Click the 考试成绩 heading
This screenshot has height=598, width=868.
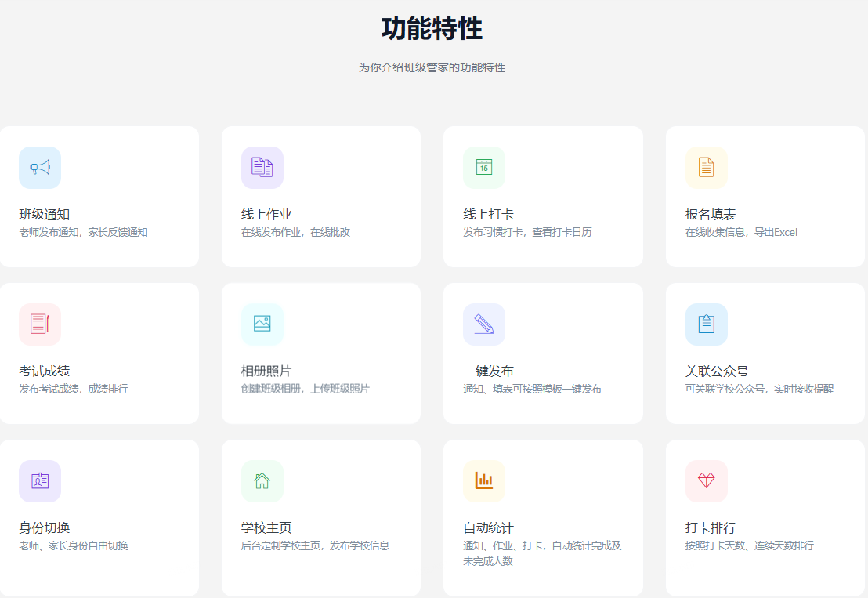(x=45, y=371)
